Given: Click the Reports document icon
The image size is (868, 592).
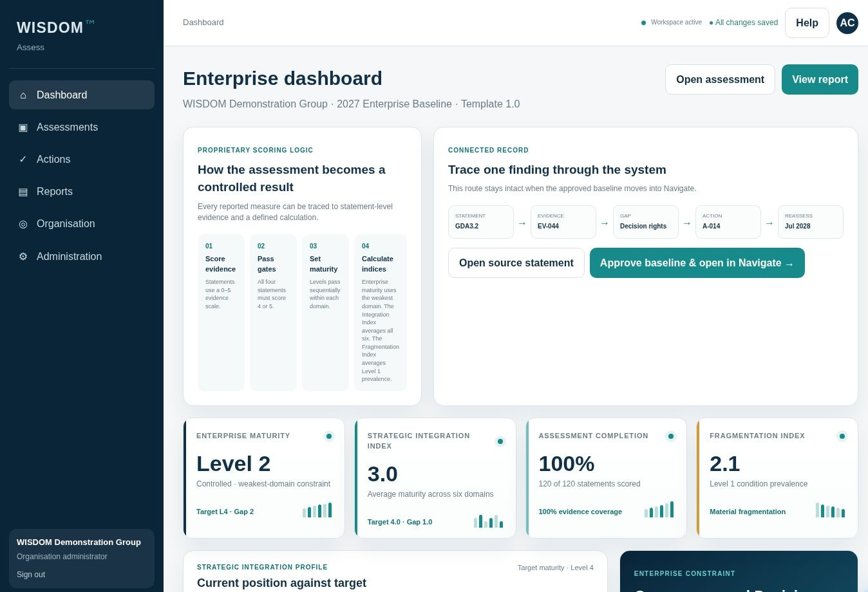Looking at the screenshot, I should pyautogui.click(x=23, y=192).
